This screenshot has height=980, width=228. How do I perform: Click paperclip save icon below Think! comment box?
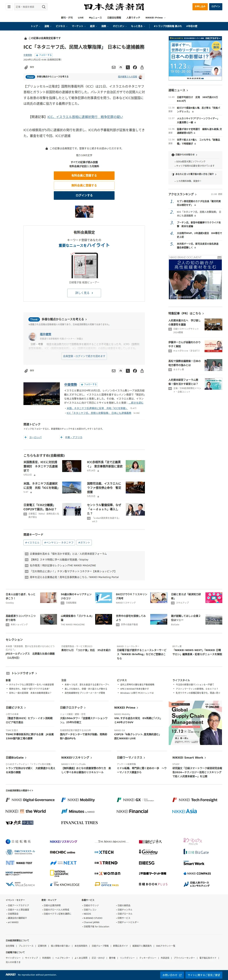point(26,371)
